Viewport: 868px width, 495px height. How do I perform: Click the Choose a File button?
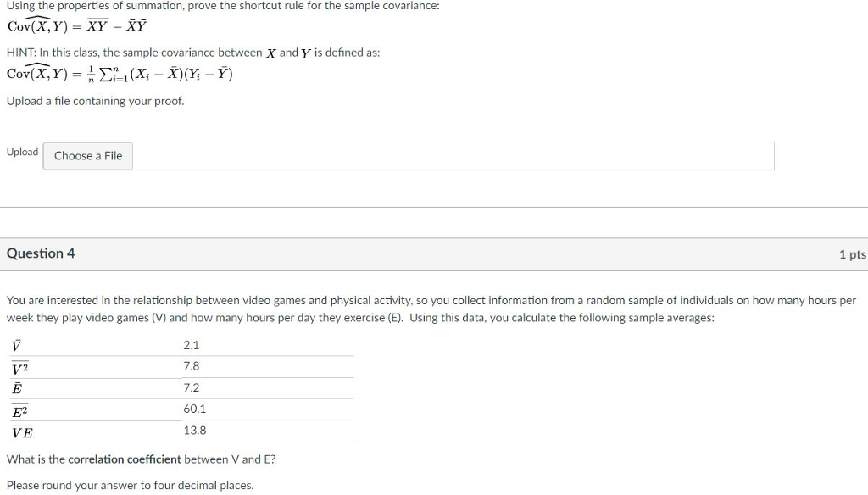pyautogui.click(x=87, y=156)
